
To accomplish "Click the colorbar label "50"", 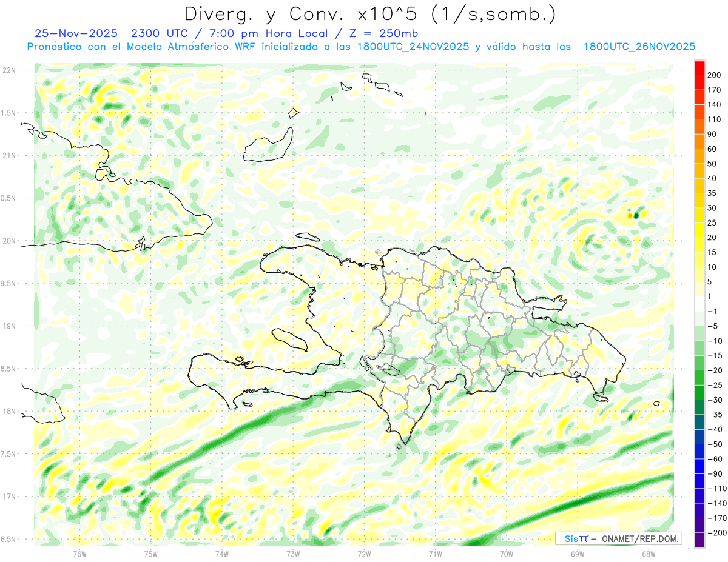I will [712, 164].
